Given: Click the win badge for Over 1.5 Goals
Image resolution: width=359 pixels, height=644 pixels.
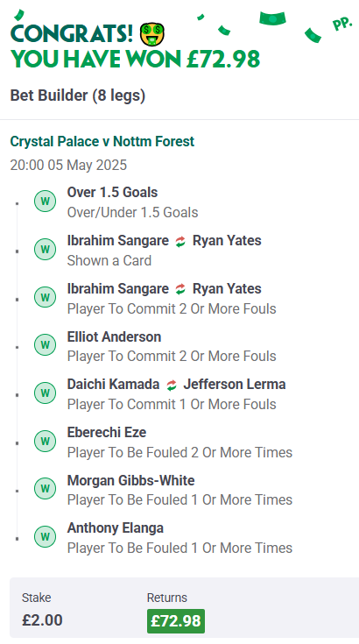Looking at the screenshot, I should coord(46,202).
